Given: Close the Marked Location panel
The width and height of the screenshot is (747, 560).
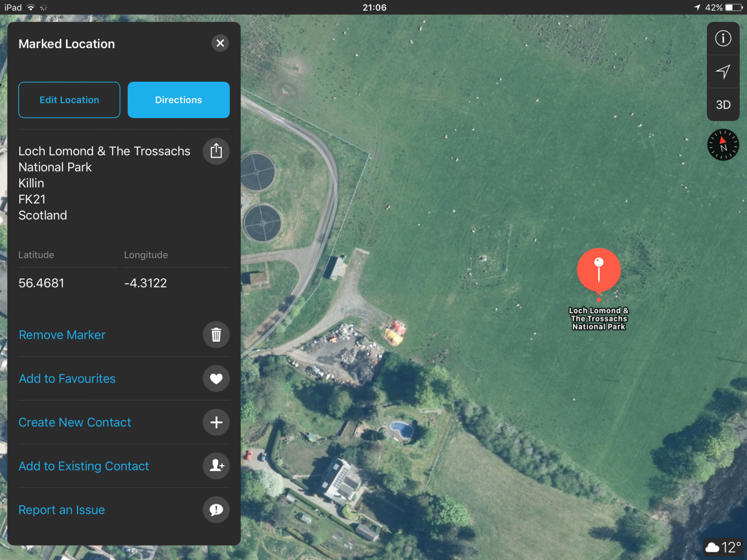Looking at the screenshot, I should [220, 43].
